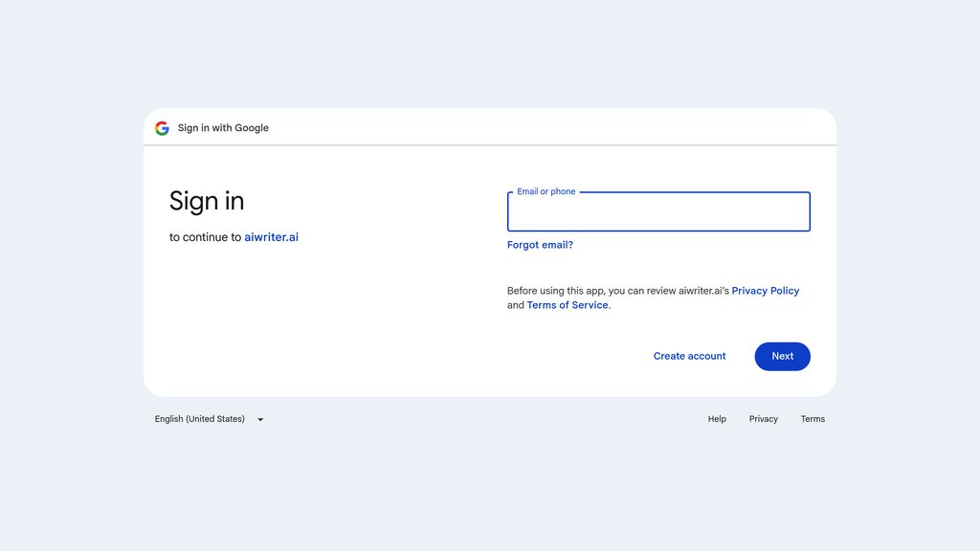Click the large Sign in heading
980x551 pixels.
(207, 202)
